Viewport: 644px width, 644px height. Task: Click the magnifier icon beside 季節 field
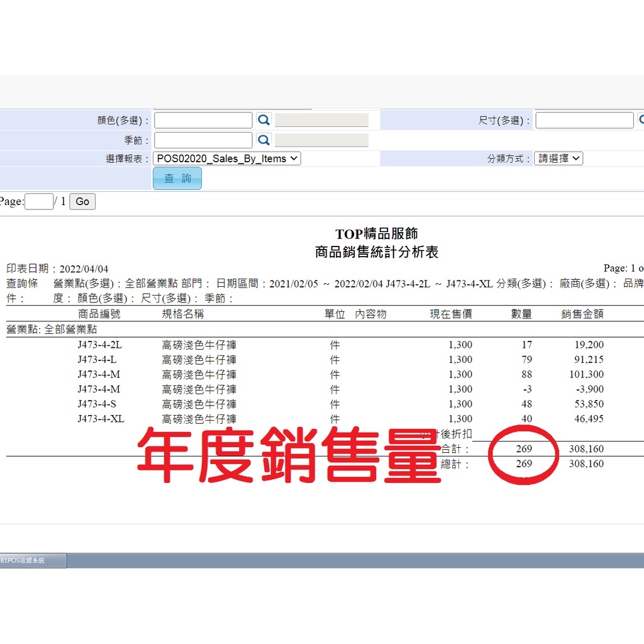pos(264,140)
